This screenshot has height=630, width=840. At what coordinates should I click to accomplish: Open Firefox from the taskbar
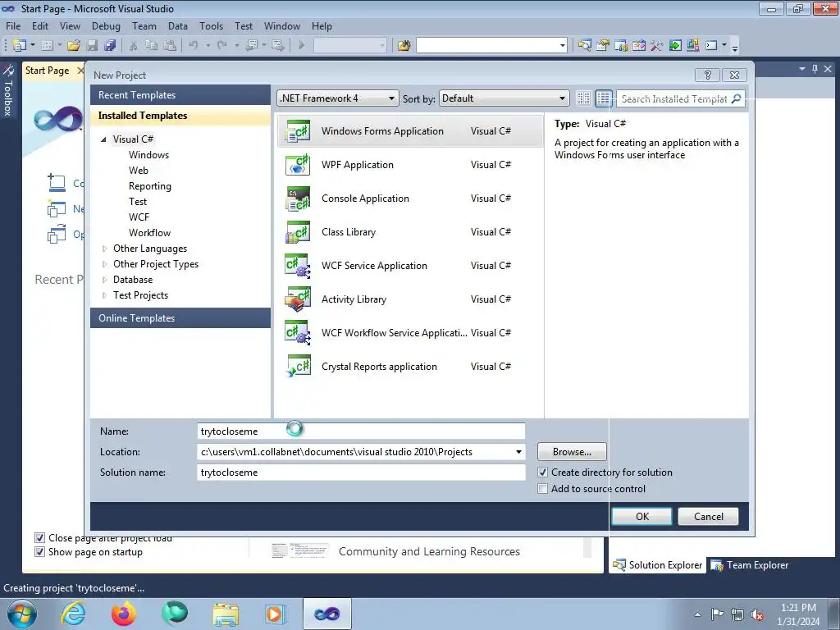coord(124,614)
